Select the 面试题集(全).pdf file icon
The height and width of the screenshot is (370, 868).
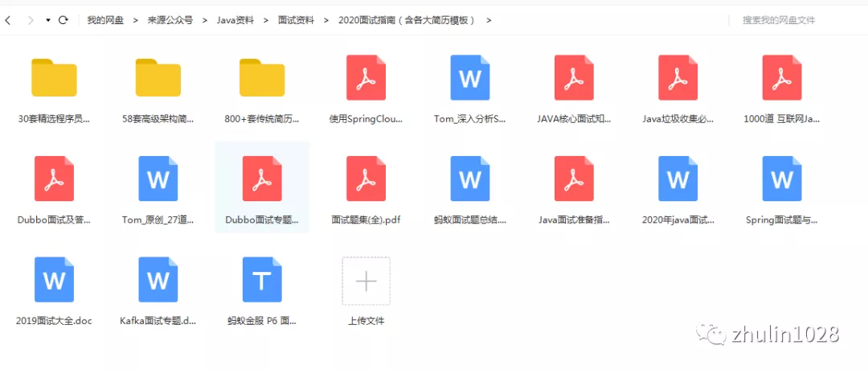366,179
